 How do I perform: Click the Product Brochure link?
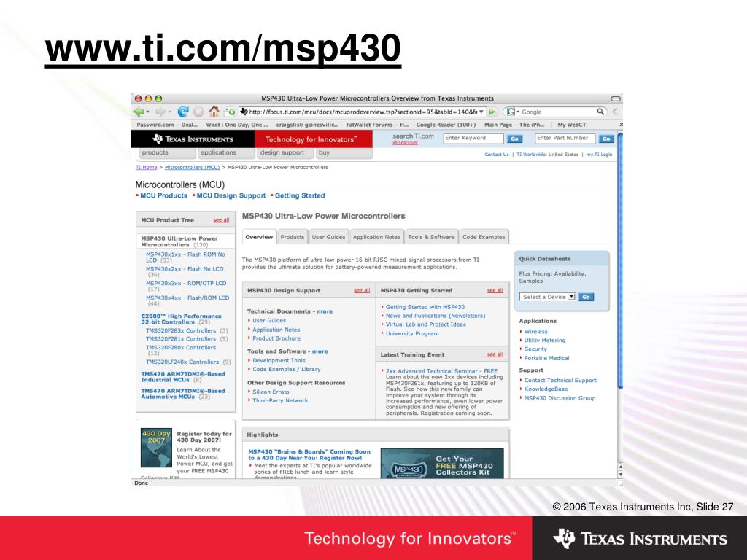(x=276, y=338)
